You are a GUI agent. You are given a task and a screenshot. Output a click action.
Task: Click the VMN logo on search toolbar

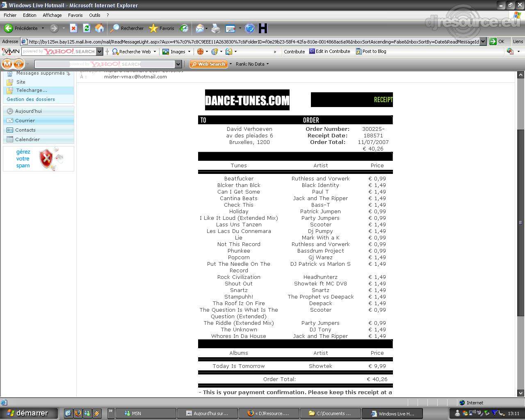point(11,51)
